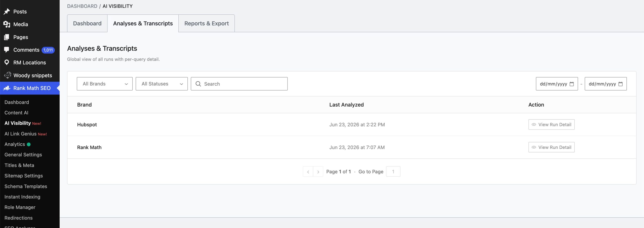Click the Action column header
This screenshot has width=644, height=228.
click(x=536, y=105)
